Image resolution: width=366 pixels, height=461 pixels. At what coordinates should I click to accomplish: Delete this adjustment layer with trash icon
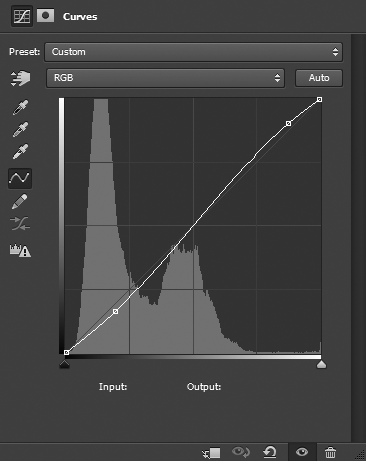330,452
